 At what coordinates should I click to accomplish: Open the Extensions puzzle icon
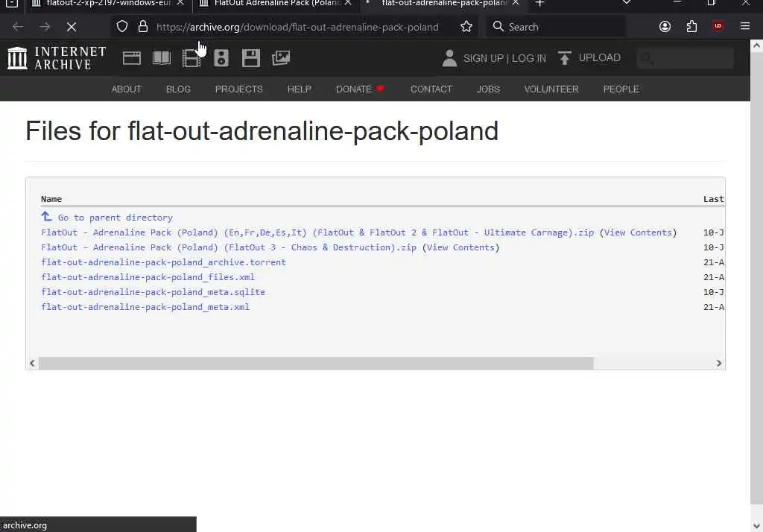click(691, 27)
